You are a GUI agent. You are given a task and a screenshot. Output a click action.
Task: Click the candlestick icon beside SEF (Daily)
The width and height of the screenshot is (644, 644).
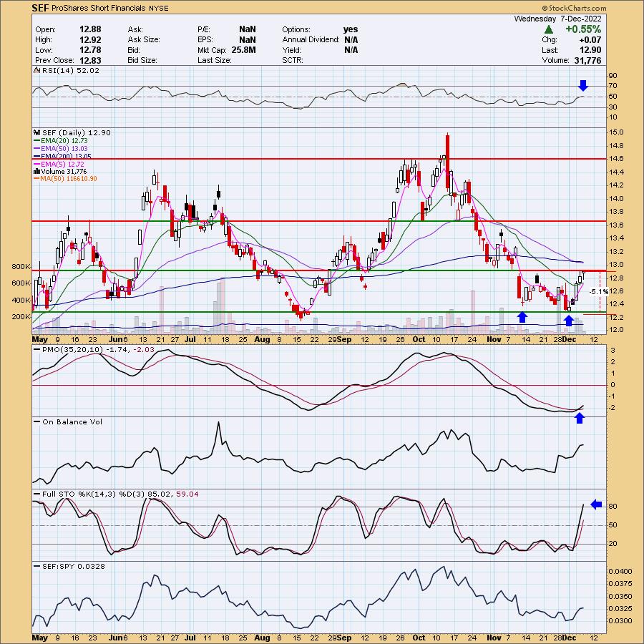(x=37, y=132)
